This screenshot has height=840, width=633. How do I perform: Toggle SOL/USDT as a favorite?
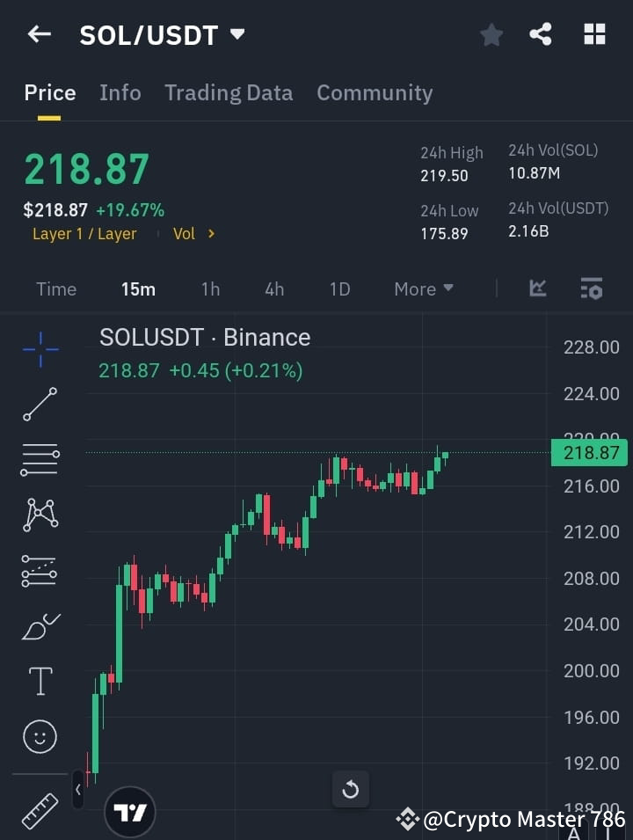point(491,34)
